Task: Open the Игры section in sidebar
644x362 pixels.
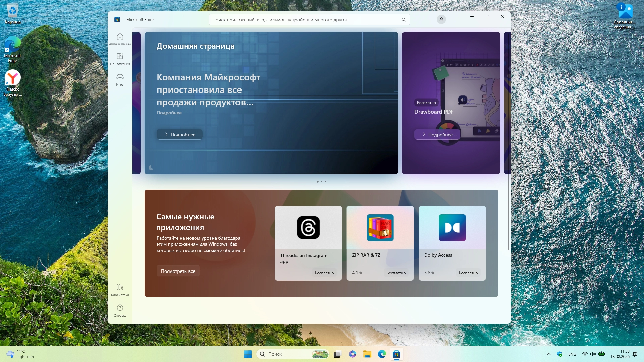Action: (120, 80)
